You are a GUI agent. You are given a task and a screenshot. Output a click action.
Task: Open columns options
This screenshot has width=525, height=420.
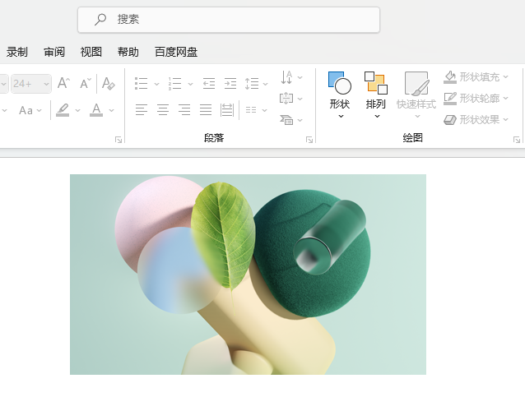256,110
